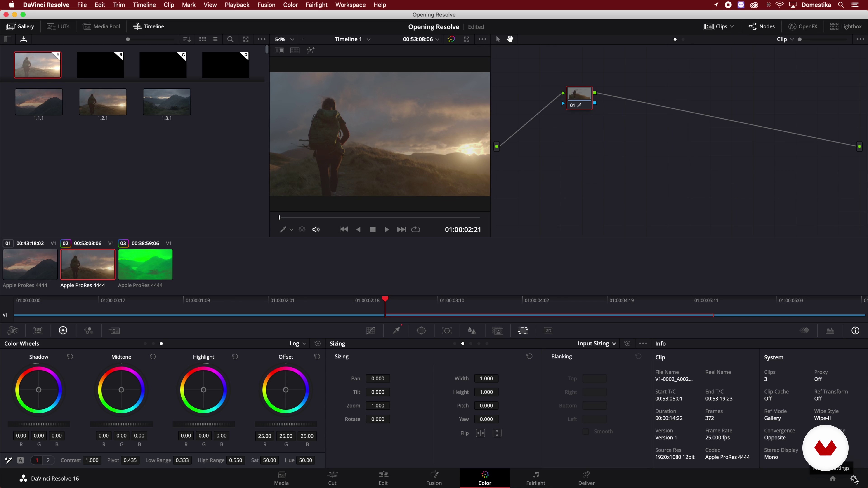Open the node graph Clip mode dropdown

785,39
